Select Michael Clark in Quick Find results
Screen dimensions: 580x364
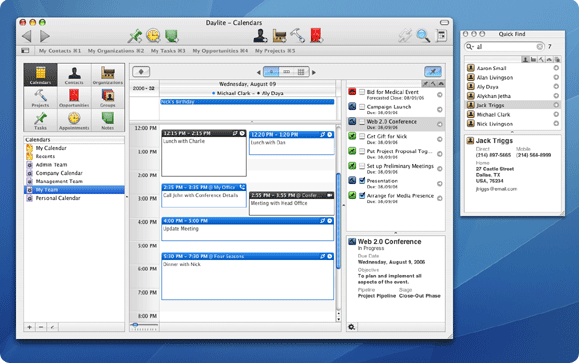point(513,115)
